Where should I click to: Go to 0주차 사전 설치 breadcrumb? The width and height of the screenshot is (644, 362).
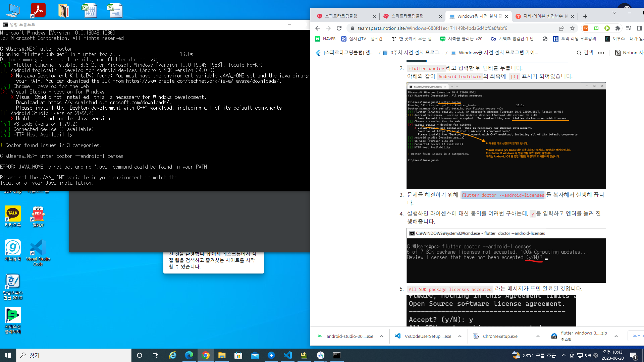click(413, 53)
